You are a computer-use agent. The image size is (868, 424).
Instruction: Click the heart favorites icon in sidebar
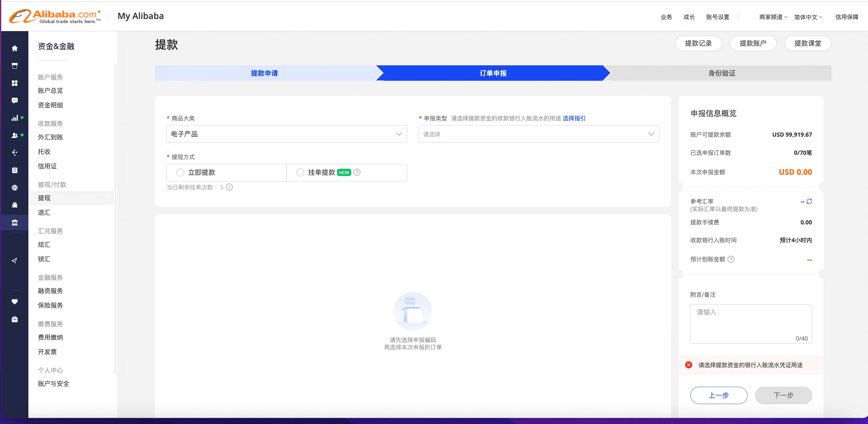(x=14, y=302)
